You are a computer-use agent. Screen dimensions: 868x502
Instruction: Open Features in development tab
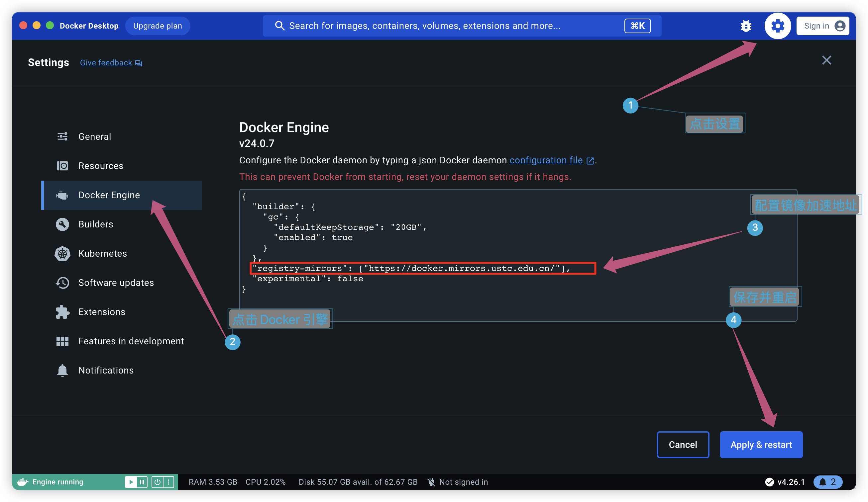pyautogui.click(x=122, y=341)
